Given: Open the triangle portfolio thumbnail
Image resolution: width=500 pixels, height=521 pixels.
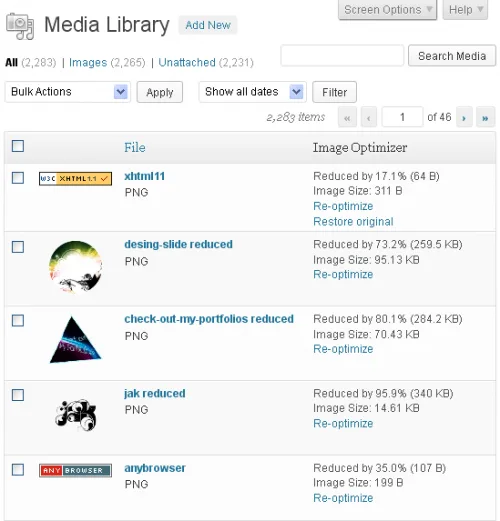Looking at the screenshot, I should pyautogui.click(x=75, y=340).
